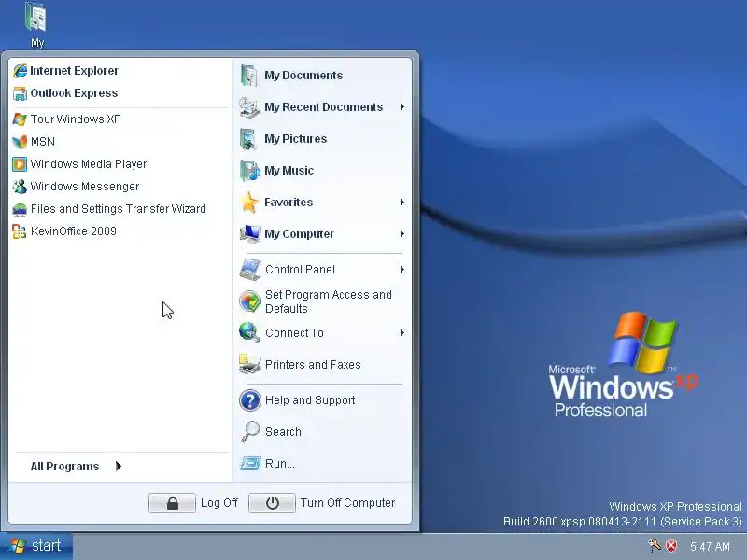This screenshot has width=747, height=560.
Task: Click the start button
Action: click(36, 546)
